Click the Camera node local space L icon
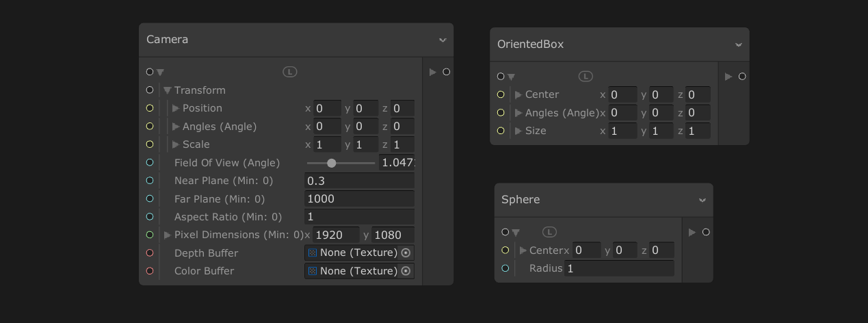This screenshot has width=868, height=323. (x=289, y=72)
